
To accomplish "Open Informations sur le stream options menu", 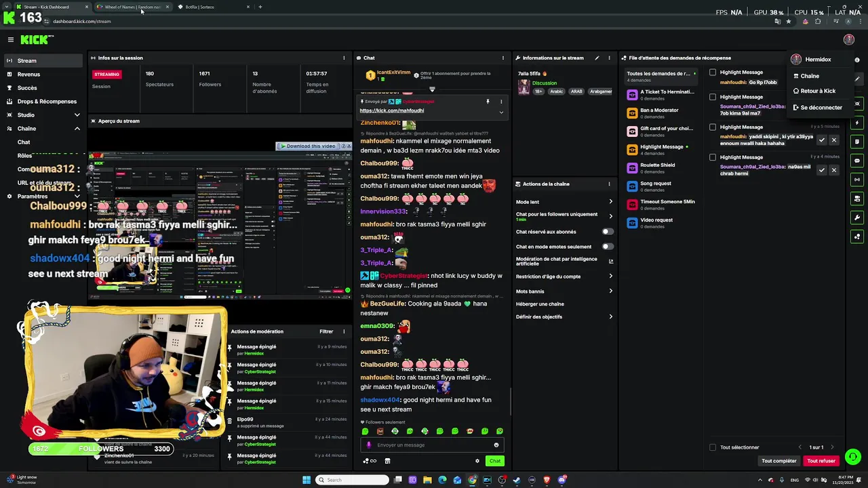I will (x=609, y=58).
